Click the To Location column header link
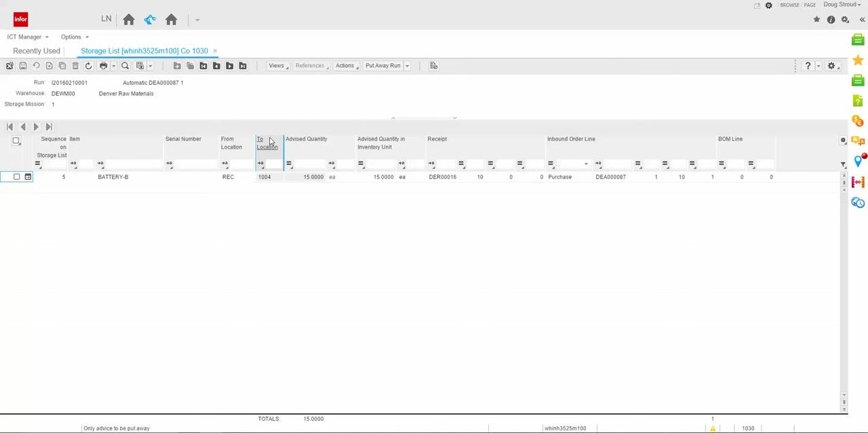The height and width of the screenshot is (433, 868). click(x=267, y=143)
